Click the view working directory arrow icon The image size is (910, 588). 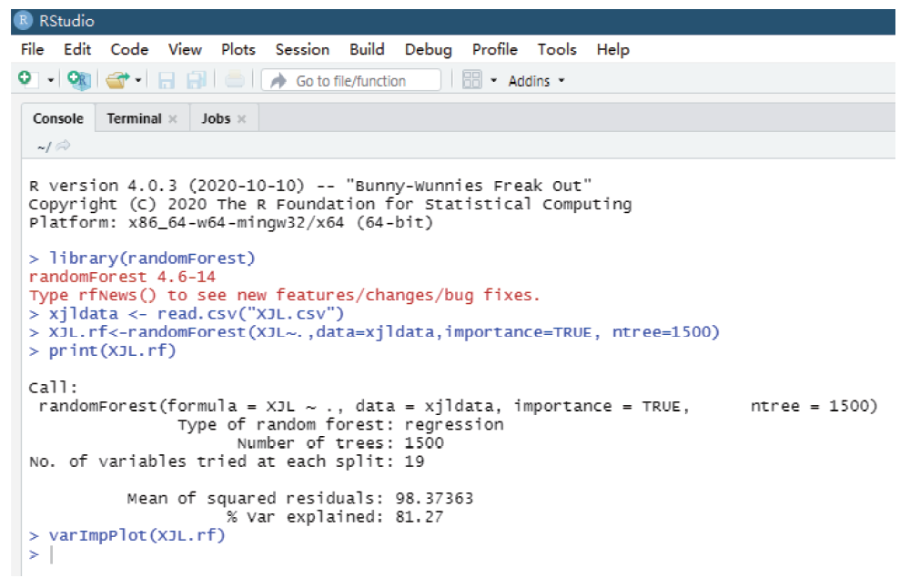64,145
